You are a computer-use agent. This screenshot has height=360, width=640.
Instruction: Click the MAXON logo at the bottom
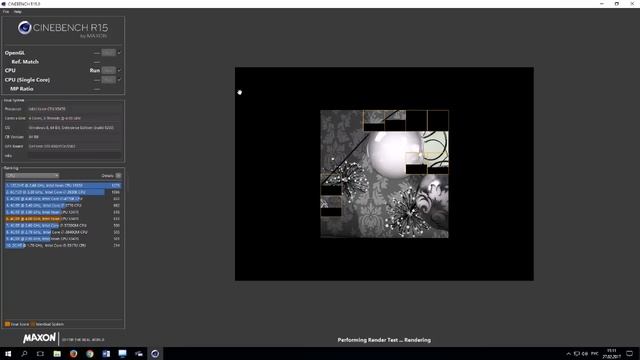pyautogui.click(x=39, y=338)
